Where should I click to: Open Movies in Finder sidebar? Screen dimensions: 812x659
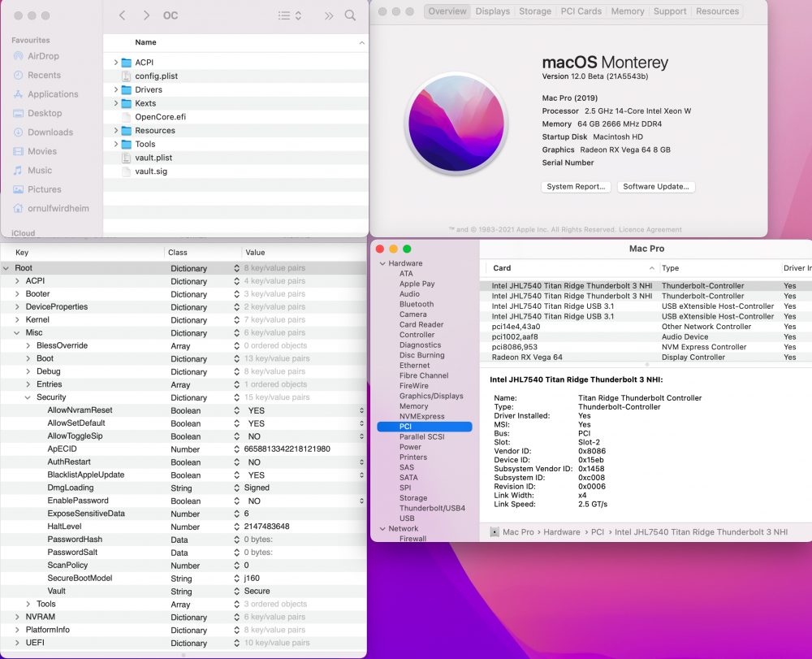(x=35, y=151)
